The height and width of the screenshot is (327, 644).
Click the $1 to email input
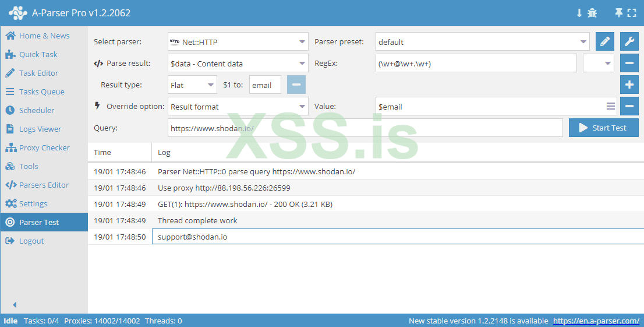click(x=265, y=85)
